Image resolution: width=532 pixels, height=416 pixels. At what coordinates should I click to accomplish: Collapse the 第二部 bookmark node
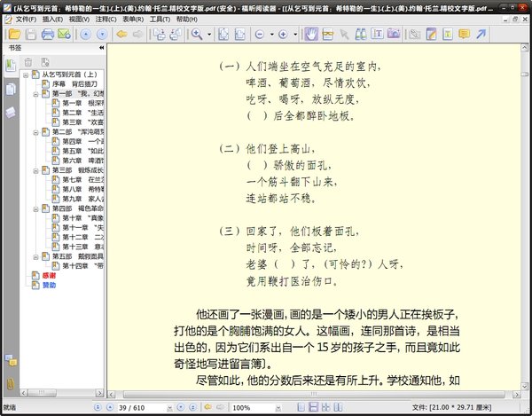(x=35, y=133)
